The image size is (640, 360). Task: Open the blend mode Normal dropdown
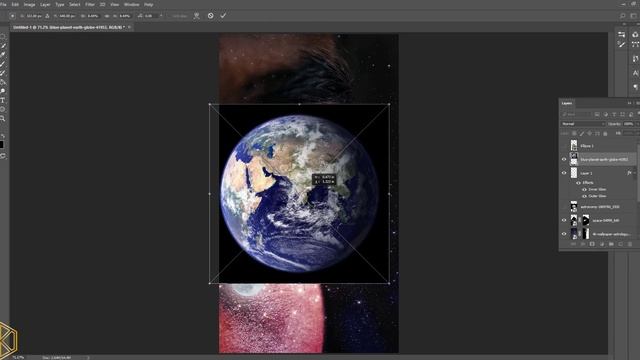(x=583, y=124)
